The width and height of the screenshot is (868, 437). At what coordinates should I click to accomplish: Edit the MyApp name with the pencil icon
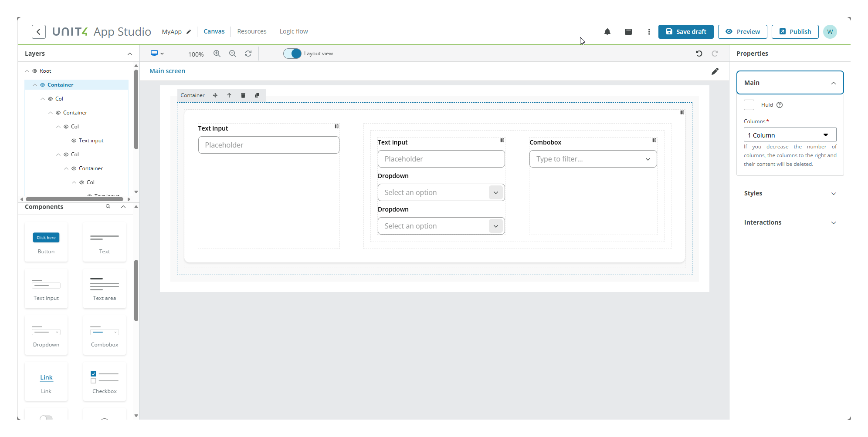point(189,32)
